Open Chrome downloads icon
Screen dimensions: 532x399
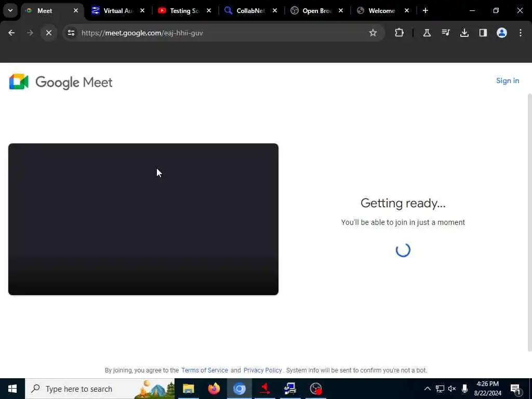[x=464, y=33]
